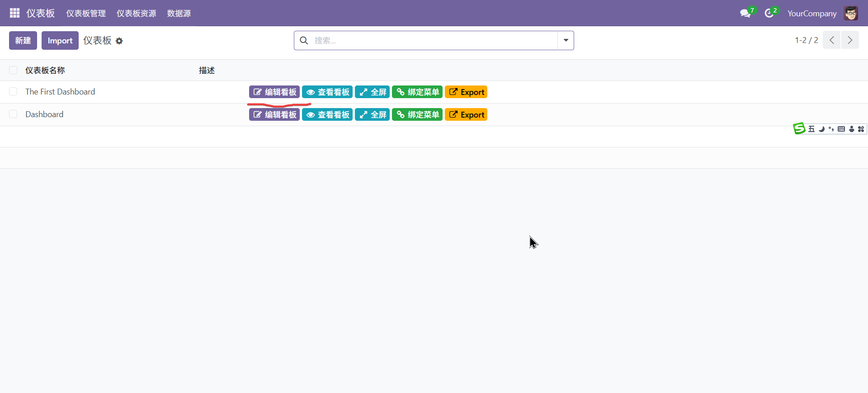
Task: Click the 新建 button
Action: point(23,41)
